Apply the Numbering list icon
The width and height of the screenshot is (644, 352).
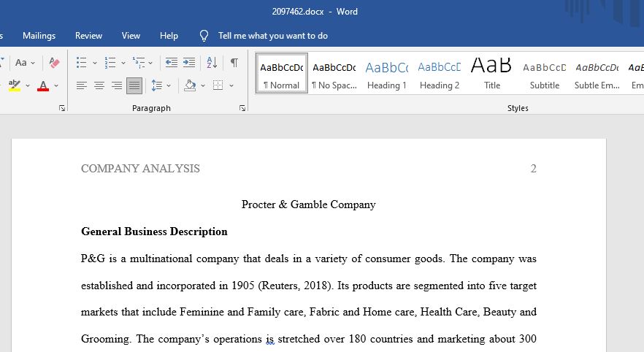(110, 62)
